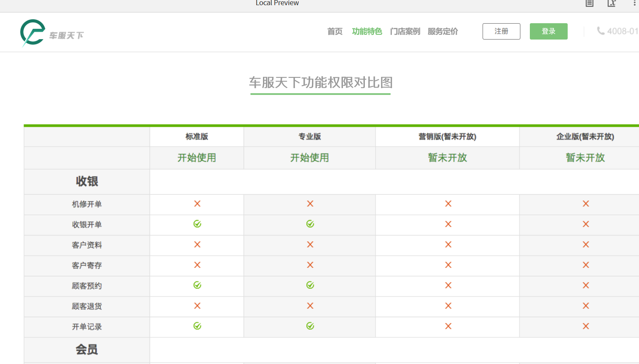Open 服务定价 nav item
The height and width of the screenshot is (364, 639).
click(x=443, y=31)
